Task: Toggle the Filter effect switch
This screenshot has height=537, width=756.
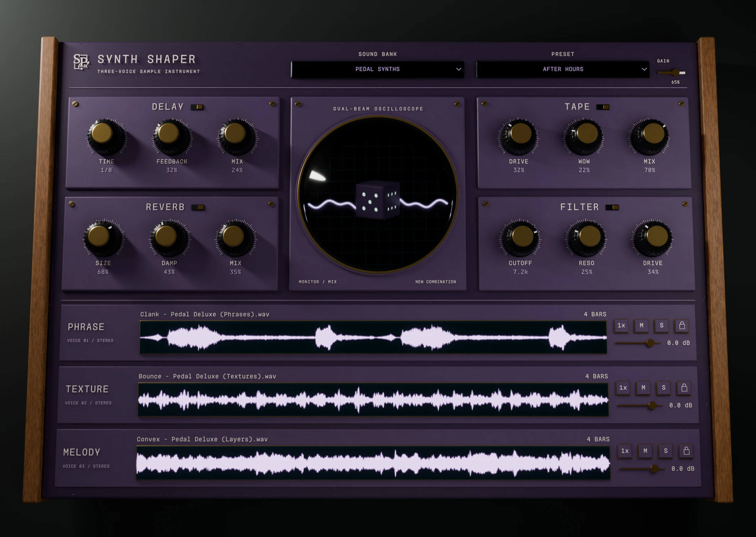Action: 612,207
